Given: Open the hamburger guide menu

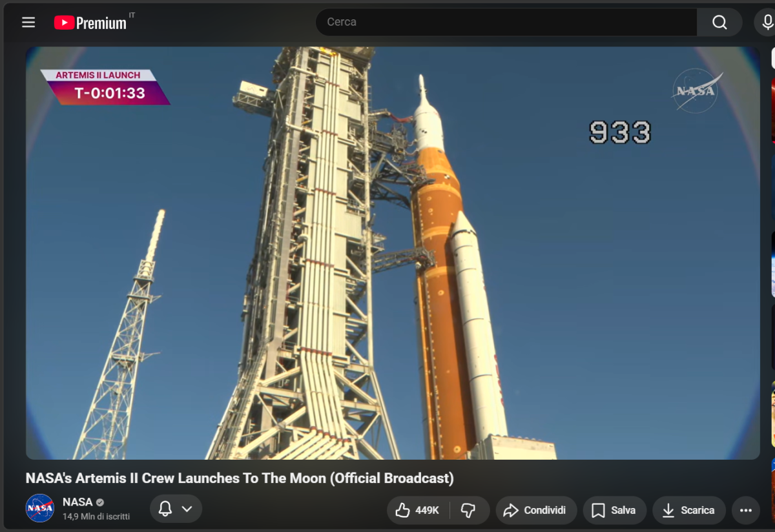Looking at the screenshot, I should point(28,23).
